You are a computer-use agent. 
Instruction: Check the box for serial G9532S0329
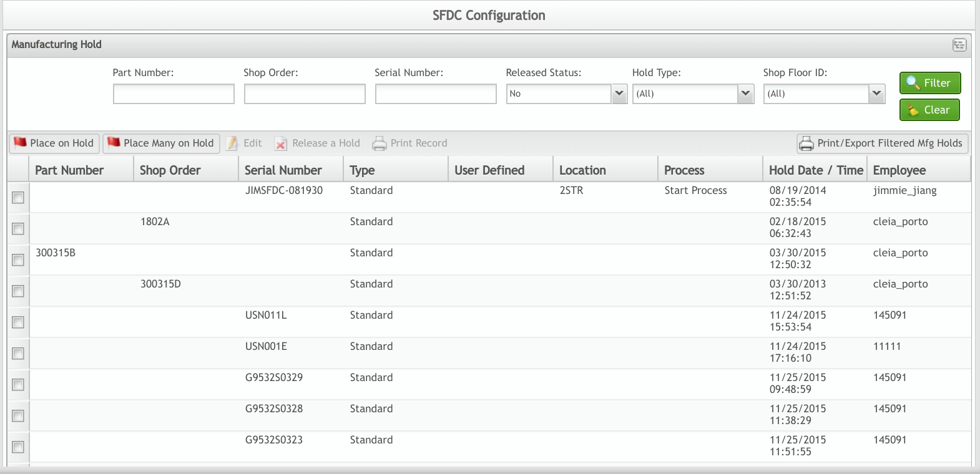tap(18, 385)
